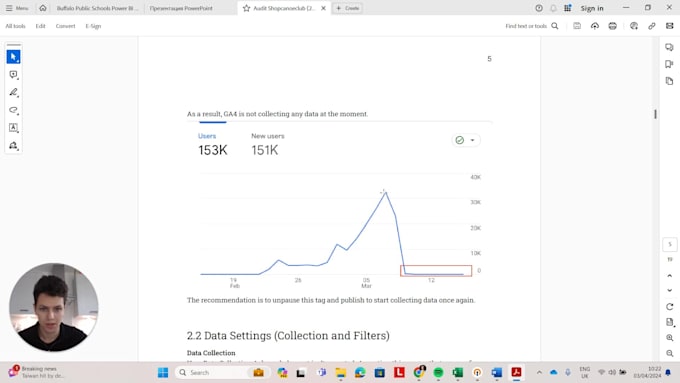Rotate the page view clockwise

(x=670, y=307)
